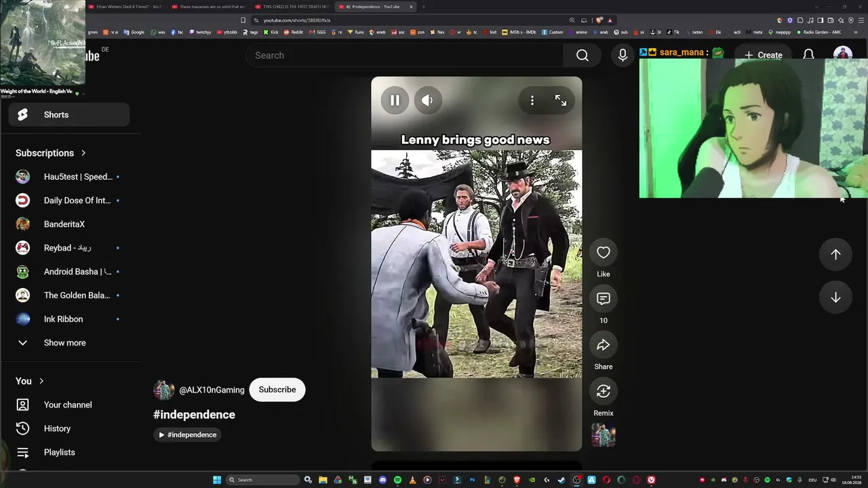Open Photoshop from the taskbar
Screen dimensions: 868x488
coord(472,480)
